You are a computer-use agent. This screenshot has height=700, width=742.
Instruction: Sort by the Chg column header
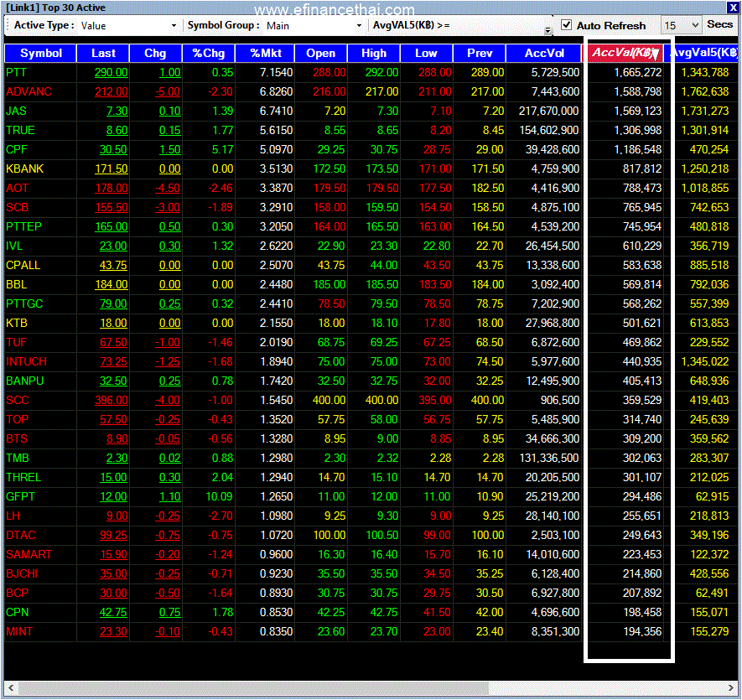(x=156, y=53)
